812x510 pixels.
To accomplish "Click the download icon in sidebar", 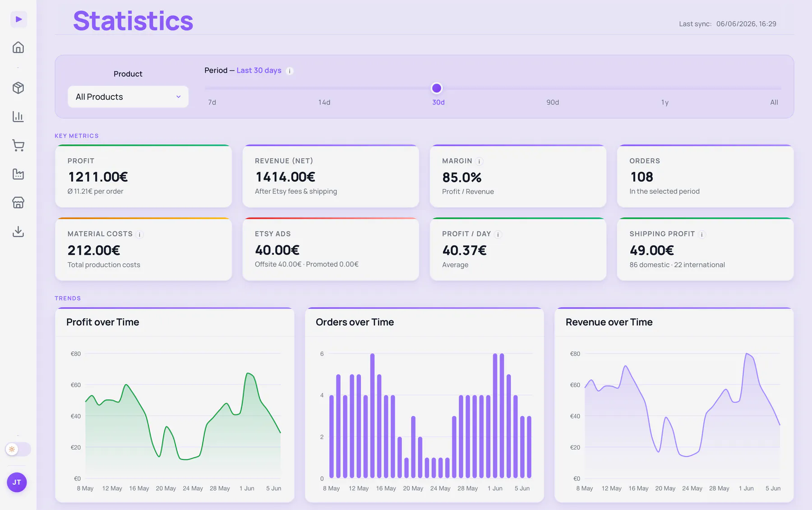I will click(x=18, y=231).
